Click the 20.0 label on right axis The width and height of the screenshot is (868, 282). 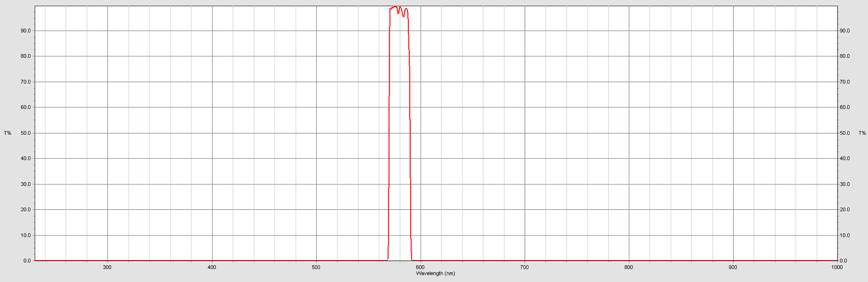click(845, 210)
